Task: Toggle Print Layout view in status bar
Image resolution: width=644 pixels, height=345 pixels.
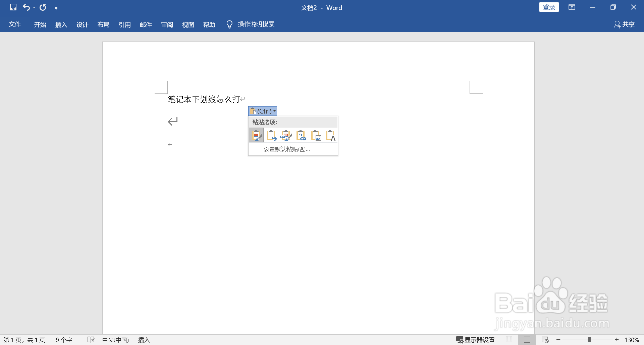Action: [526, 340]
